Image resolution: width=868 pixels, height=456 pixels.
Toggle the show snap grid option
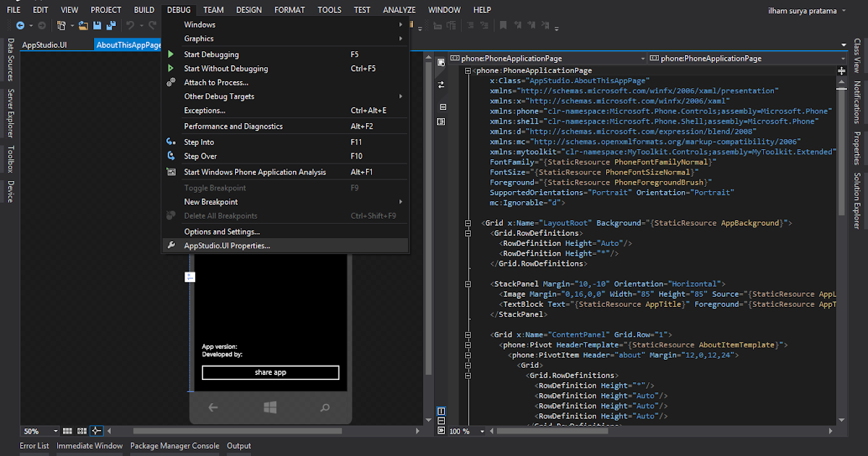click(x=67, y=431)
